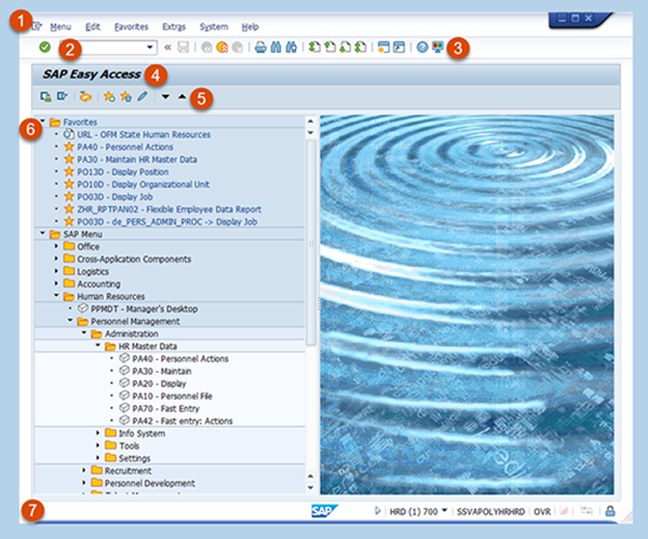Click the User Menu icon
The image size is (648, 539).
click(45, 97)
